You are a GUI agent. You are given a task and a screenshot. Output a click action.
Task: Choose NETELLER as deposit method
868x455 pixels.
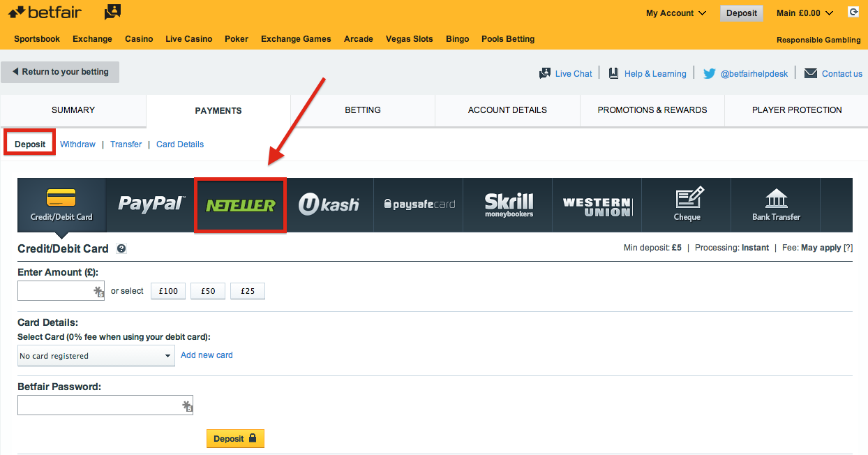coord(240,205)
